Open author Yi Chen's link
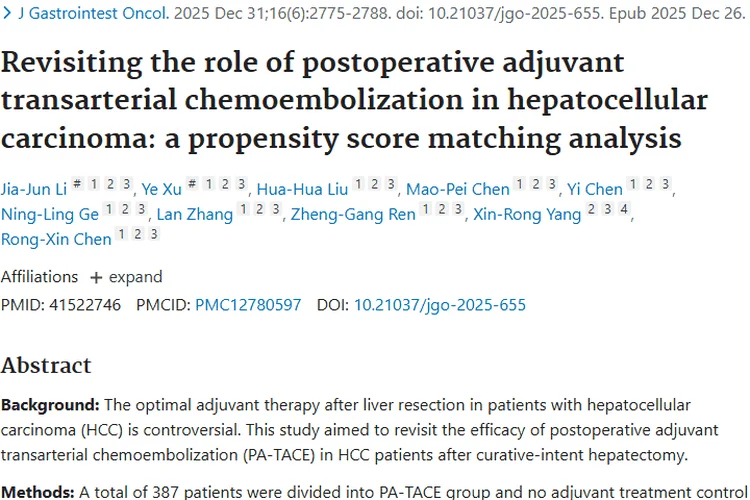750x500 pixels. tap(594, 189)
